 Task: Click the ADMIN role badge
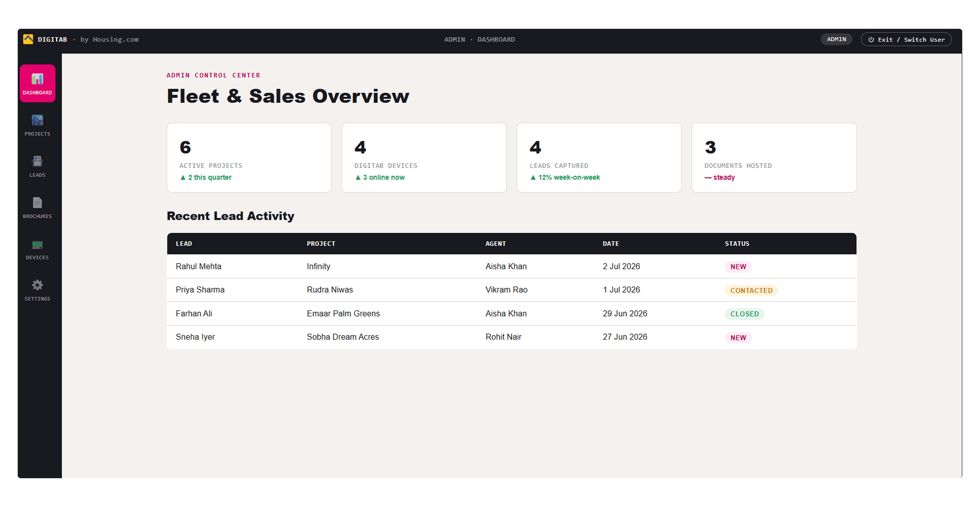click(836, 39)
